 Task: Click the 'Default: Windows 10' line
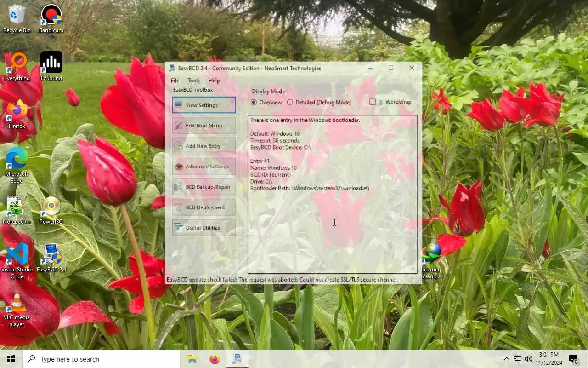275,134
